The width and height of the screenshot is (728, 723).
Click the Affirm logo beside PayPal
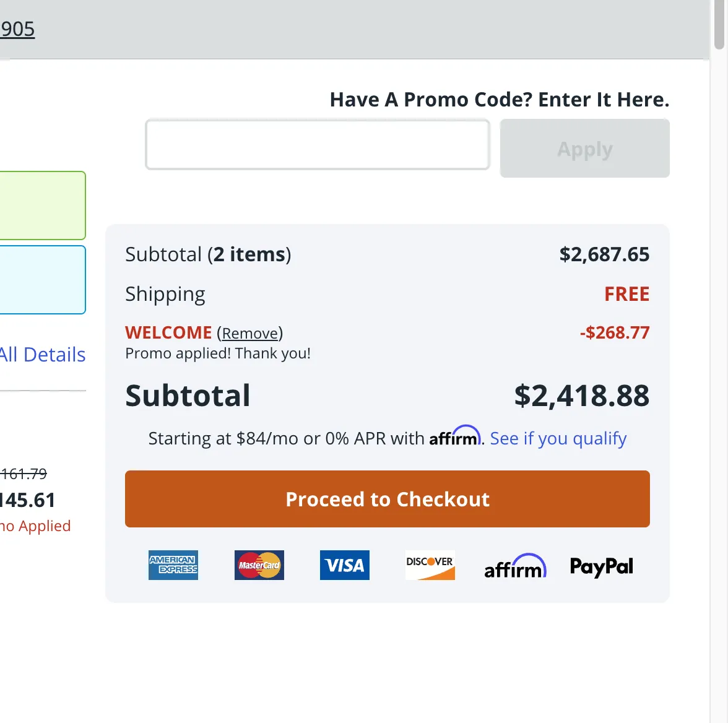pos(515,566)
